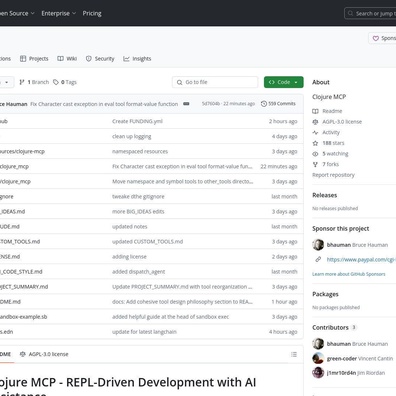Expand the Enterprise menu
The height and width of the screenshot is (396, 396).
click(59, 13)
